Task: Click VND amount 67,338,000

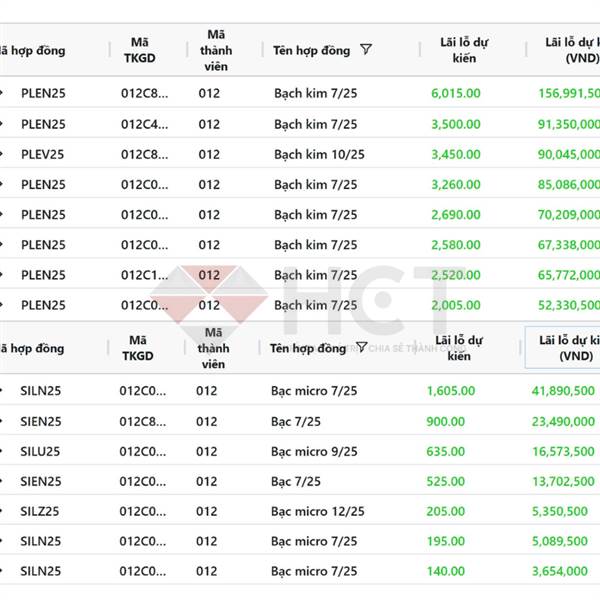Action: pos(569,245)
